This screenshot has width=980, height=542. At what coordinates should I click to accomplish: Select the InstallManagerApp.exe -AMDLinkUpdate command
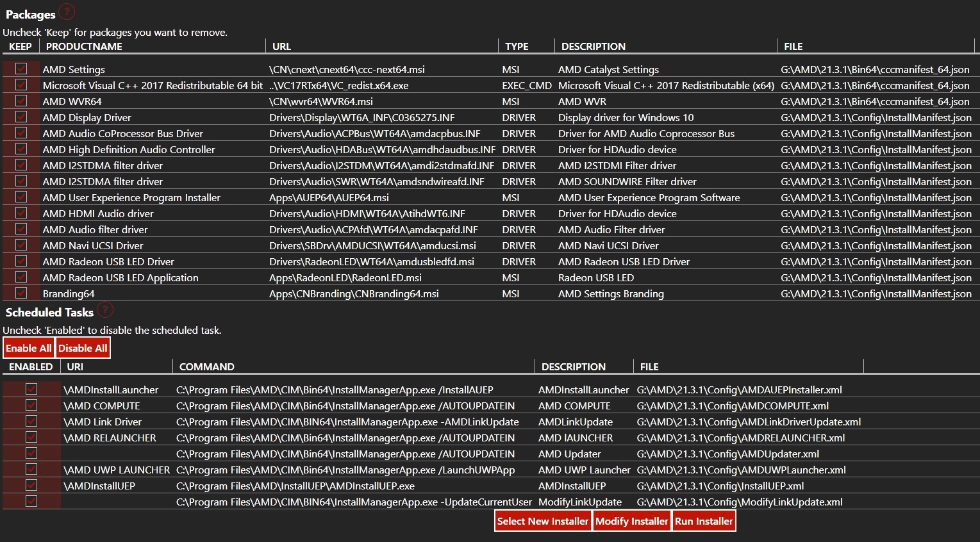click(x=347, y=422)
